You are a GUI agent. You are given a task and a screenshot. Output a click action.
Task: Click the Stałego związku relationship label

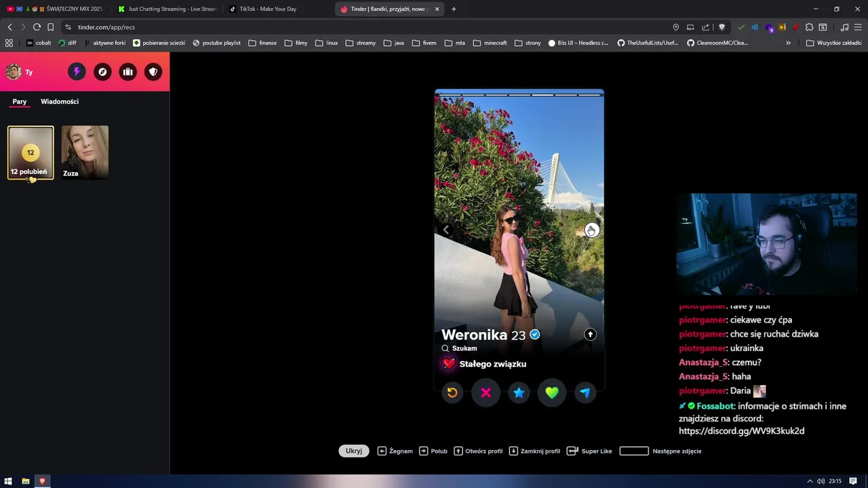tap(493, 364)
